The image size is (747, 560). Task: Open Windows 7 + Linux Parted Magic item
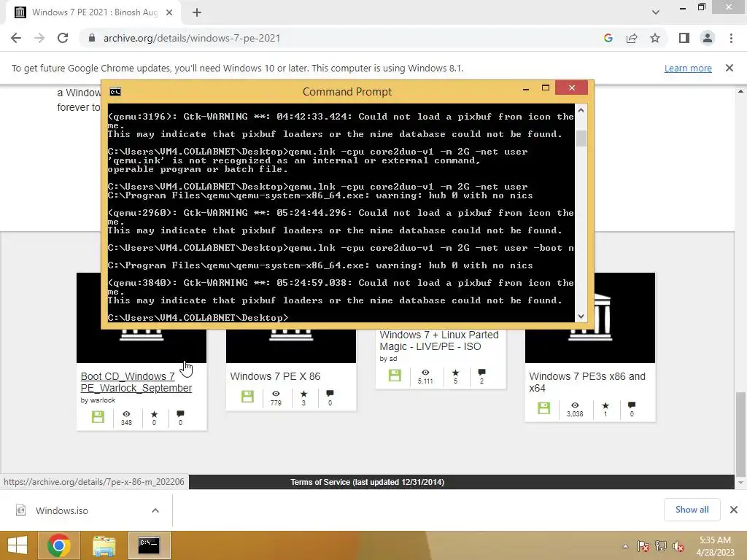[438, 341]
